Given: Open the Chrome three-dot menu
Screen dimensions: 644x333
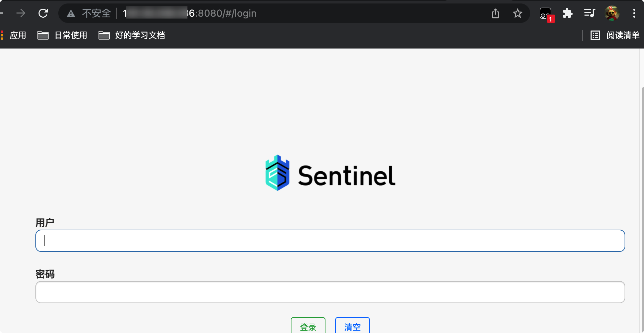Looking at the screenshot, I should coord(634,14).
